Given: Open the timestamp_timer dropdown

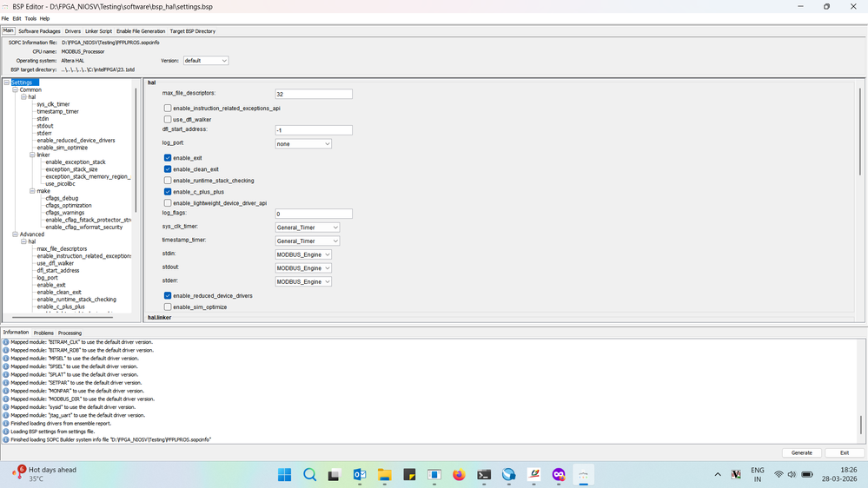Looking at the screenshot, I should 308,241.
